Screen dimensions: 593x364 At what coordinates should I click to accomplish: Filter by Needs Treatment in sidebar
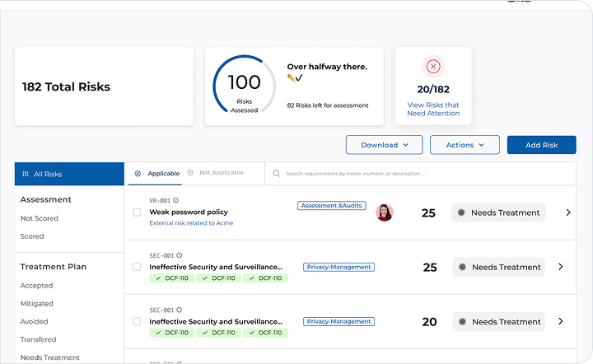point(50,357)
